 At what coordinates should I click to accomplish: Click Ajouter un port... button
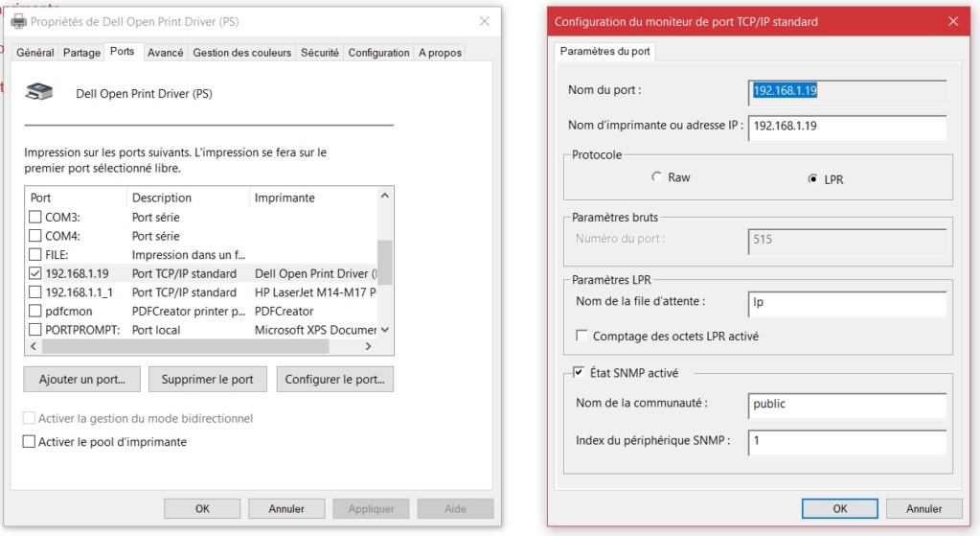(x=81, y=379)
